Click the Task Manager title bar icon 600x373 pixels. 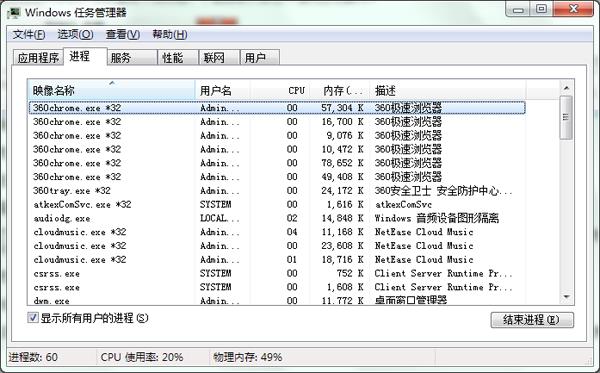click(x=14, y=13)
